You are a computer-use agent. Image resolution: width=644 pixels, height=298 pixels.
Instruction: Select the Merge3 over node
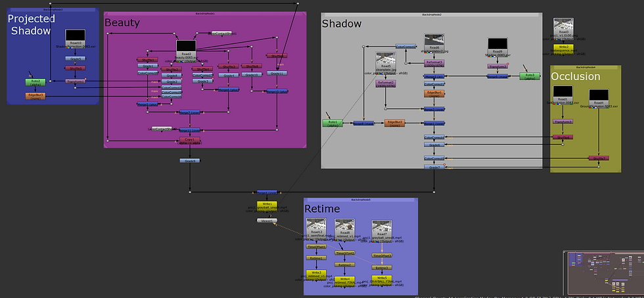(x=434, y=109)
